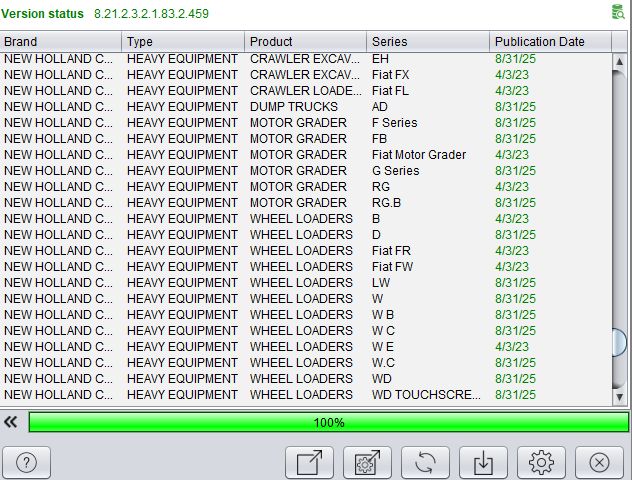Sort by Series column header
Viewport: 632px width, 480px height.
(428, 42)
